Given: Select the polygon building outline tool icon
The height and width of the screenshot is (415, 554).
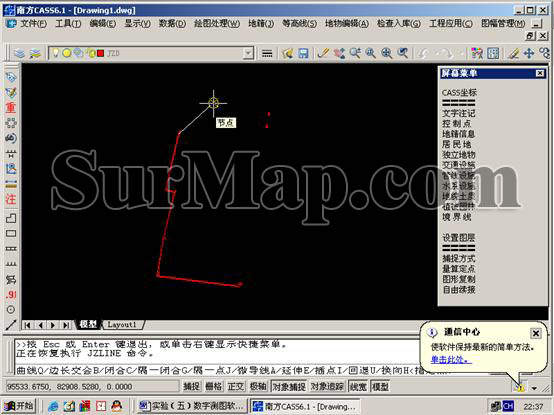Looking at the screenshot, I should click(11, 218).
